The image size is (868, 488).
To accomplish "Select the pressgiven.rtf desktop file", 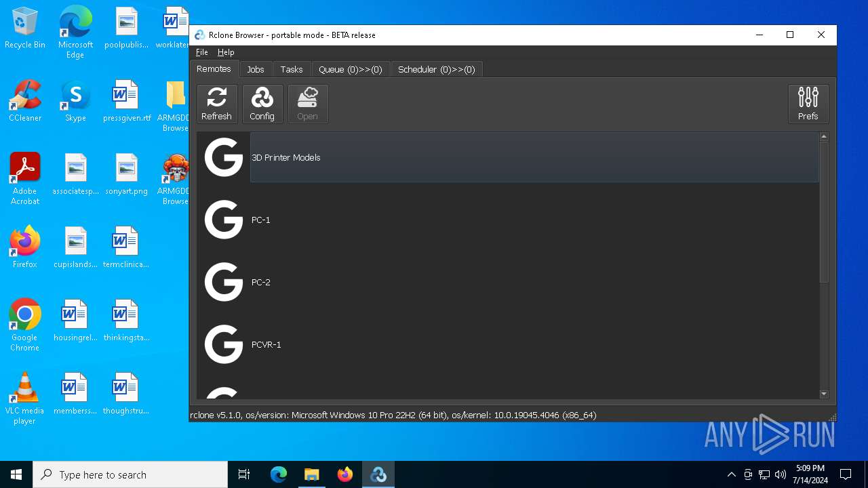I will point(127,102).
